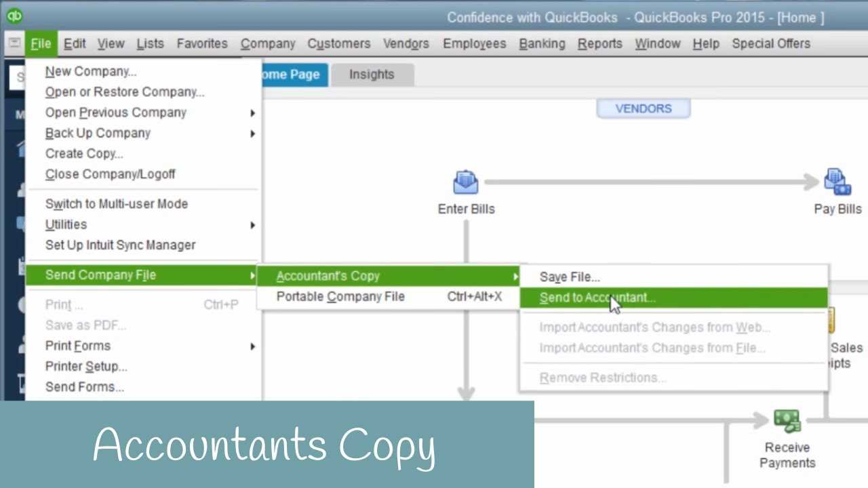This screenshot has width=868, height=488.
Task: Open the Favorites menu
Action: pos(202,43)
